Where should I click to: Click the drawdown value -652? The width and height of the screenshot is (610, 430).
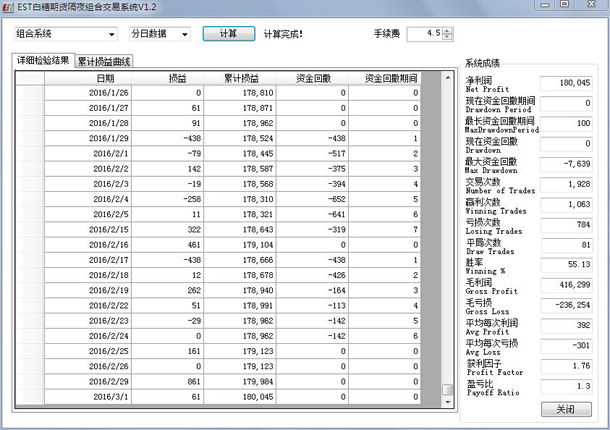pos(312,199)
